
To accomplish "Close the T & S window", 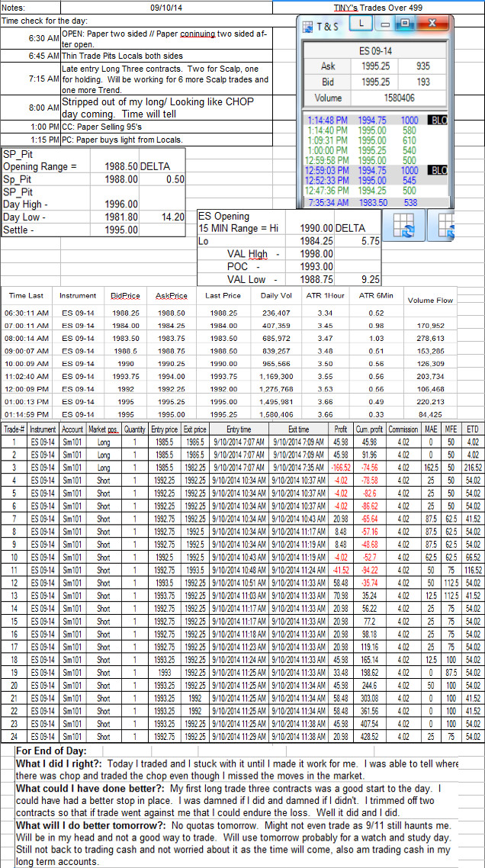I will coord(432,23).
